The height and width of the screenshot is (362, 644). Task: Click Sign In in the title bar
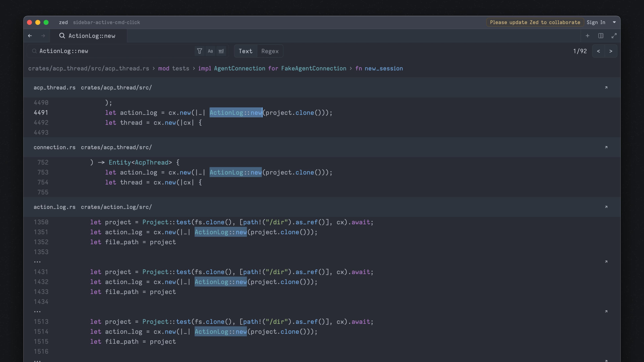point(596,22)
